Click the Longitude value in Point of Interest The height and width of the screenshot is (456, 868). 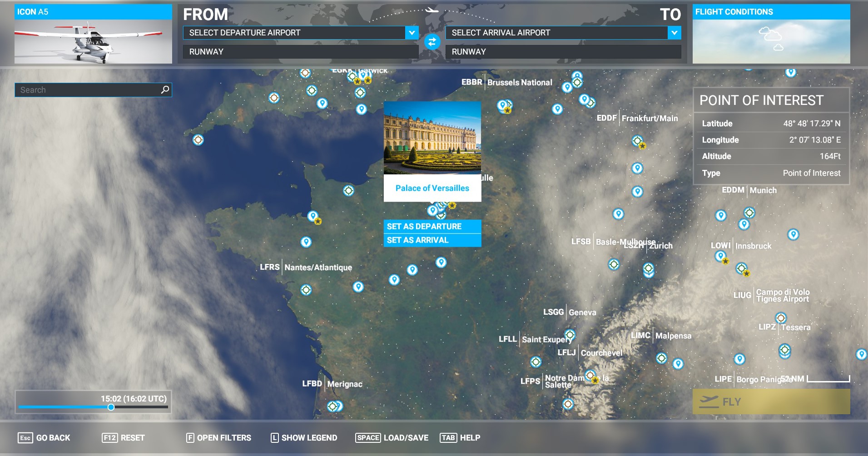coord(815,140)
